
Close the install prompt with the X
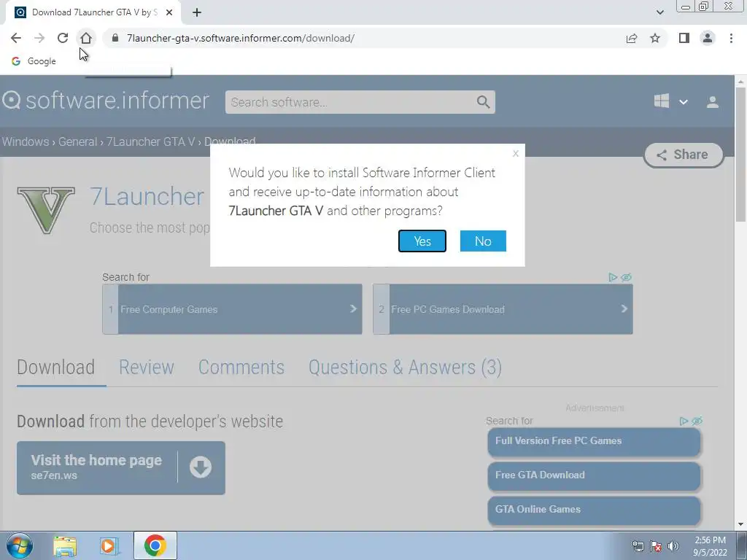(516, 153)
